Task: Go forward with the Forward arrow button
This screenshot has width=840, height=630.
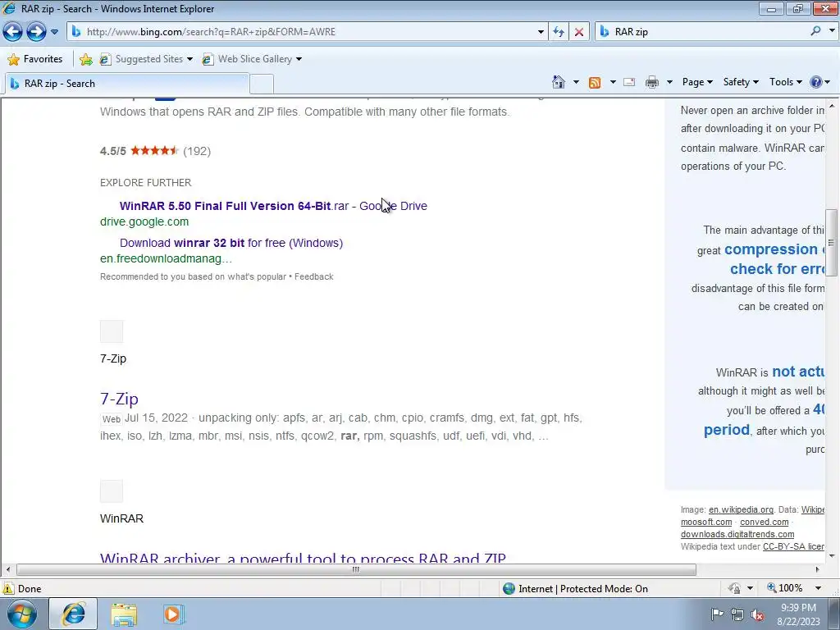Action: (x=36, y=32)
